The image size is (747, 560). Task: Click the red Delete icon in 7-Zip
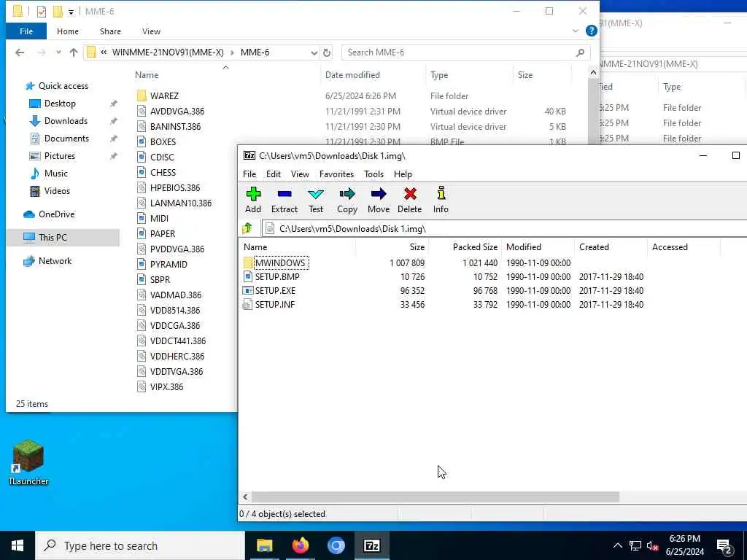pos(410,200)
